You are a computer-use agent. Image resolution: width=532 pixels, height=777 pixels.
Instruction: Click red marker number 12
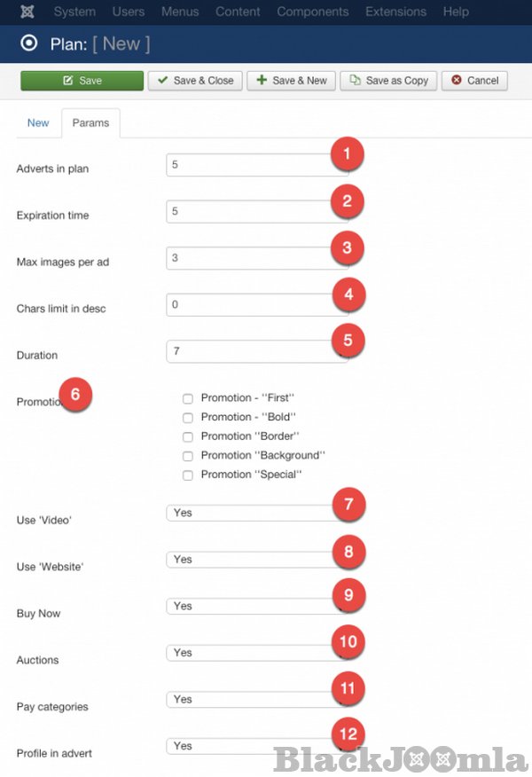348,734
